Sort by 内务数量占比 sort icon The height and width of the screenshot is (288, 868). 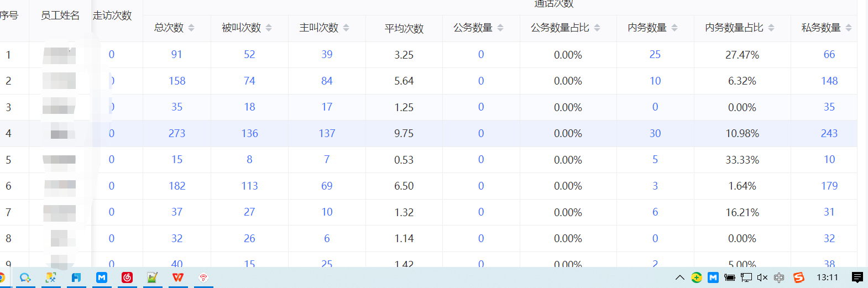(x=771, y=28)
